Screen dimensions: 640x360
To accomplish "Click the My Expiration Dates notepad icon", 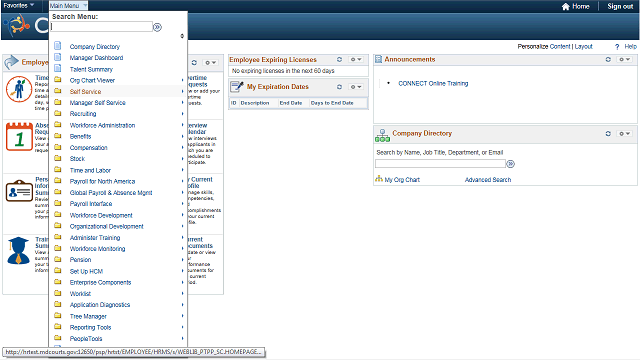I will point(237,87).
